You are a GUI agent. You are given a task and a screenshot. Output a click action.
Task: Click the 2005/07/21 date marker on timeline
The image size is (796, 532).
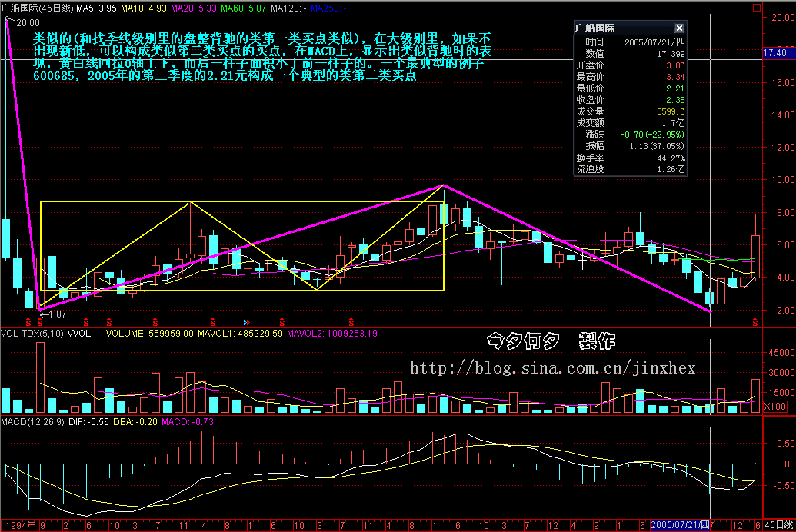[681, 524]
